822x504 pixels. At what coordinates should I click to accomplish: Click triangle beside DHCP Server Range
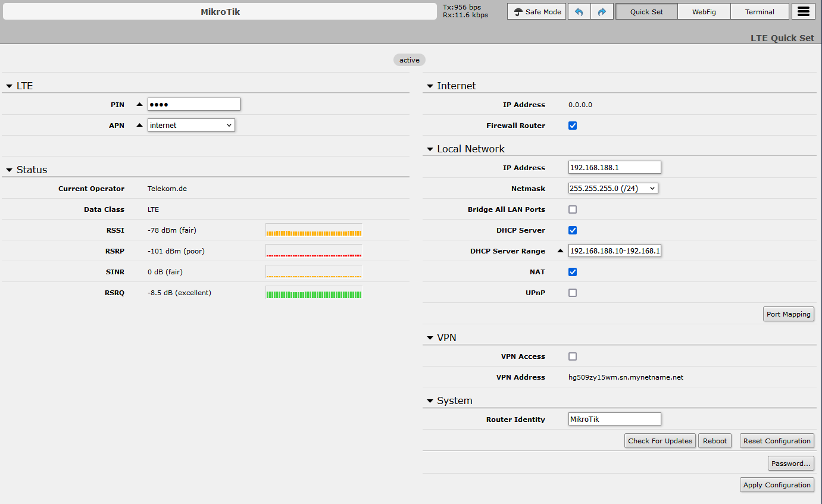click(560, 251)
